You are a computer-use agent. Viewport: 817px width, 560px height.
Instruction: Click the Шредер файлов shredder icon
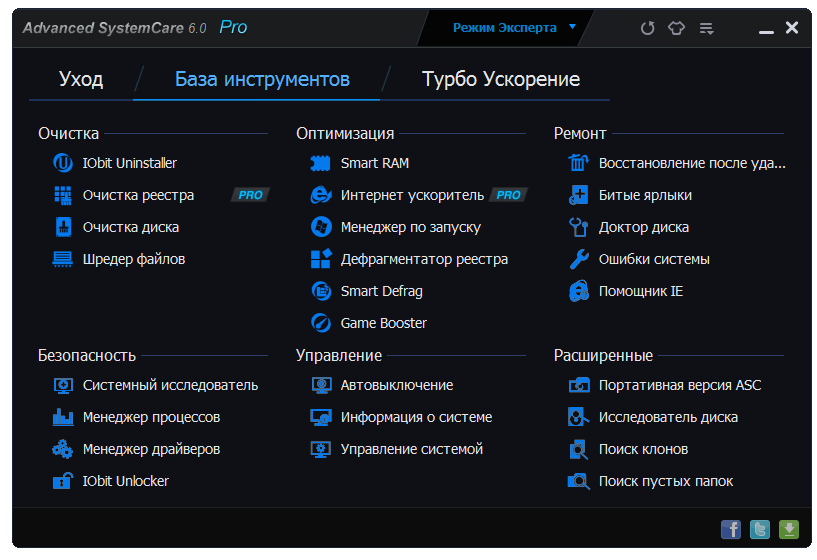(63, 259)
